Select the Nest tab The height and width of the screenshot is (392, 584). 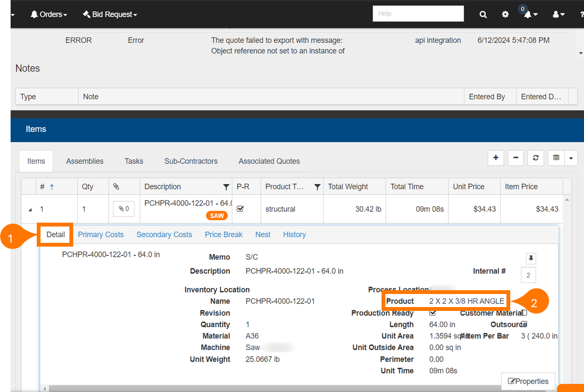tap(263, 234)
